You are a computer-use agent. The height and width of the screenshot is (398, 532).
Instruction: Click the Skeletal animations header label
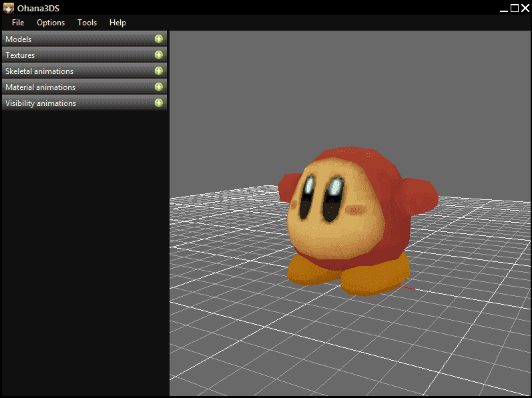(x=39, y=71)
